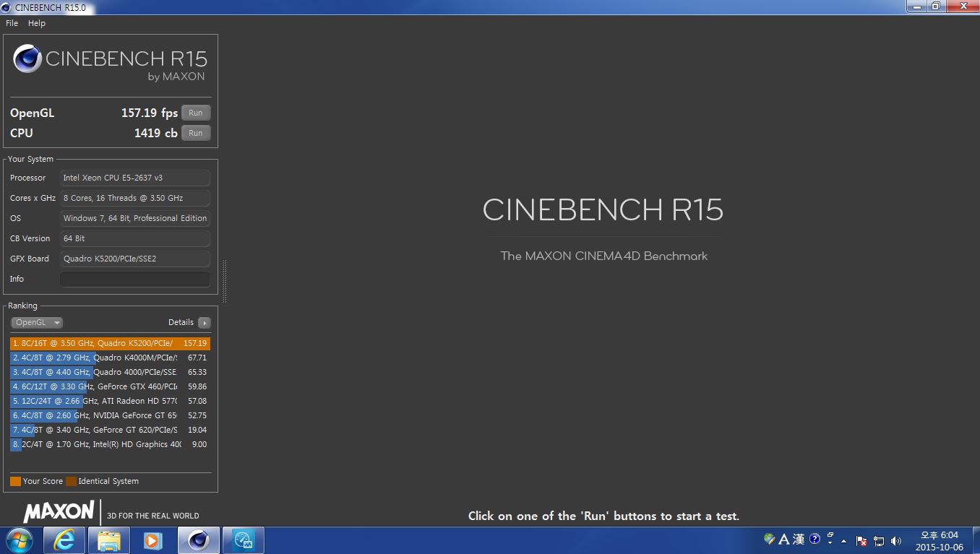Open Windows Explorer folder icon
Screen dimensions: 980x554
108,540
